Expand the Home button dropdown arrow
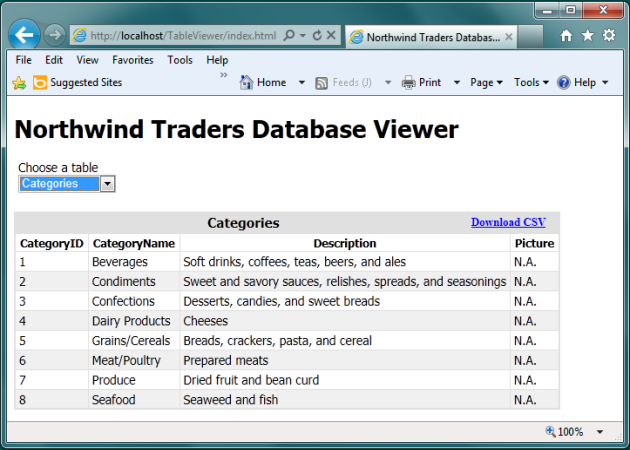Screen dimensions: 630x450 [301, 83]
